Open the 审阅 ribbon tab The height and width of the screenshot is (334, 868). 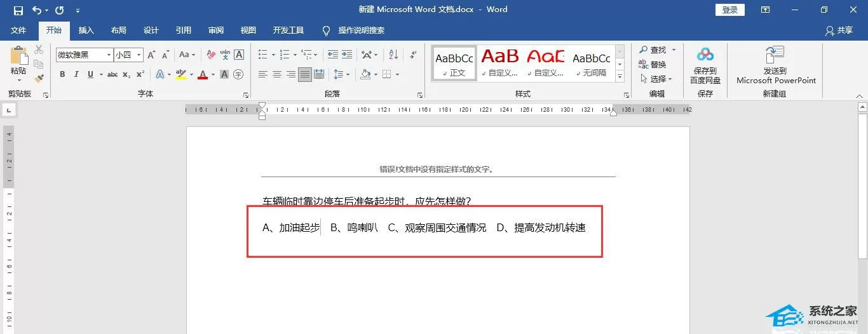[x=215, y=30]
